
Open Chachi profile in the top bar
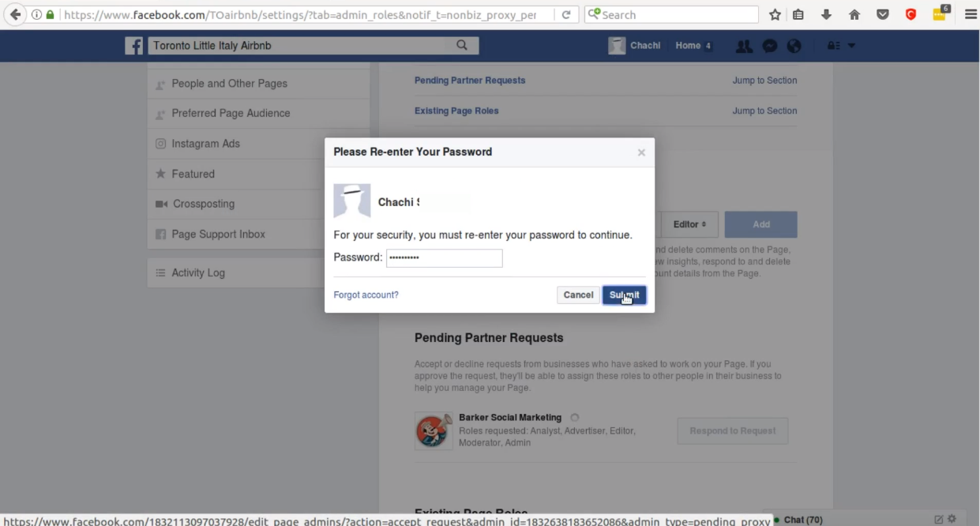pos(635,46)
